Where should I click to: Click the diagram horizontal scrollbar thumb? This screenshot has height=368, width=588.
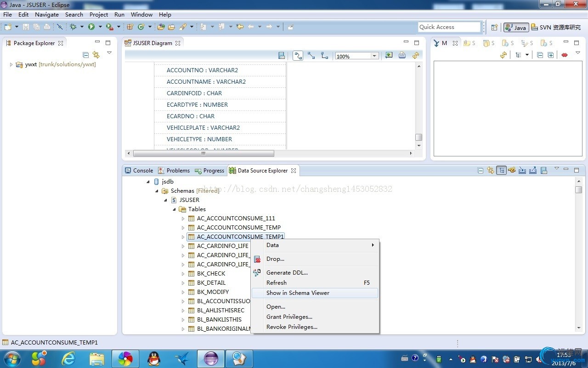tap(204, 154)
